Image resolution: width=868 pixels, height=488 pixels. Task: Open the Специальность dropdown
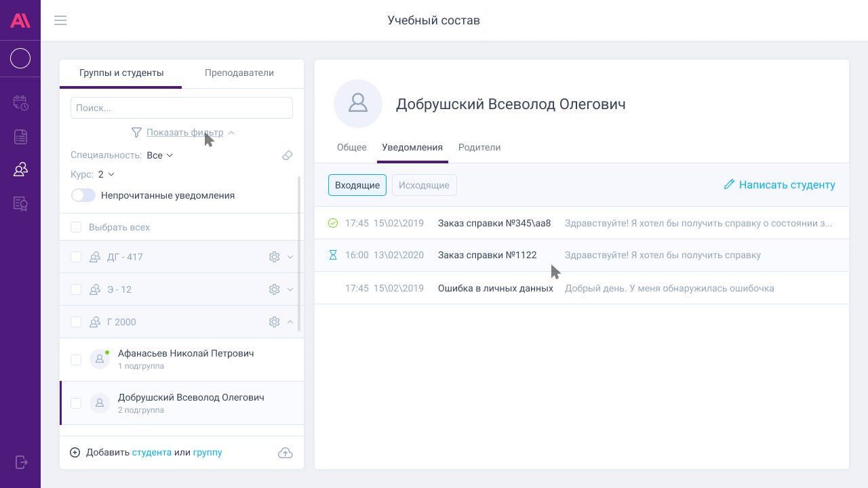(x=159, y=155)
